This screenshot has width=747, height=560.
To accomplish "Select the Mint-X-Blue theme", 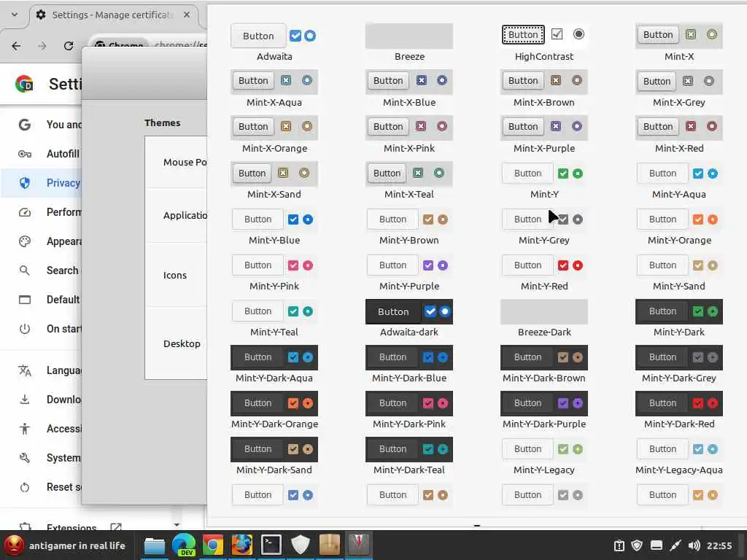I will 409,89.
